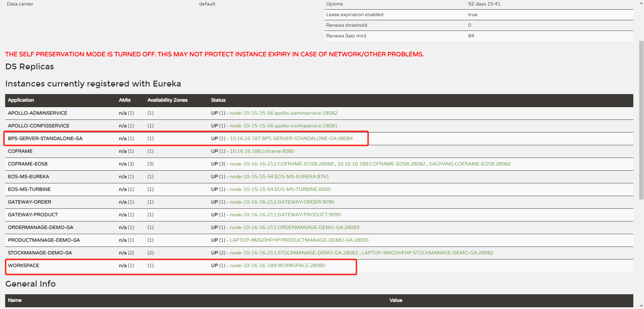Click the Data center label
This screenshot has width=644, height=309.
coord(20,4)
